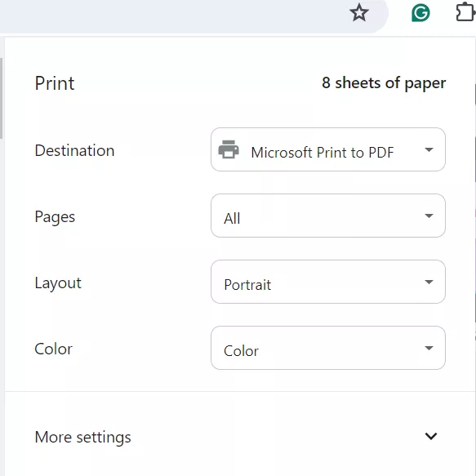
Task: Click the '8 sheets of paper' text
Action: point(384,83)
